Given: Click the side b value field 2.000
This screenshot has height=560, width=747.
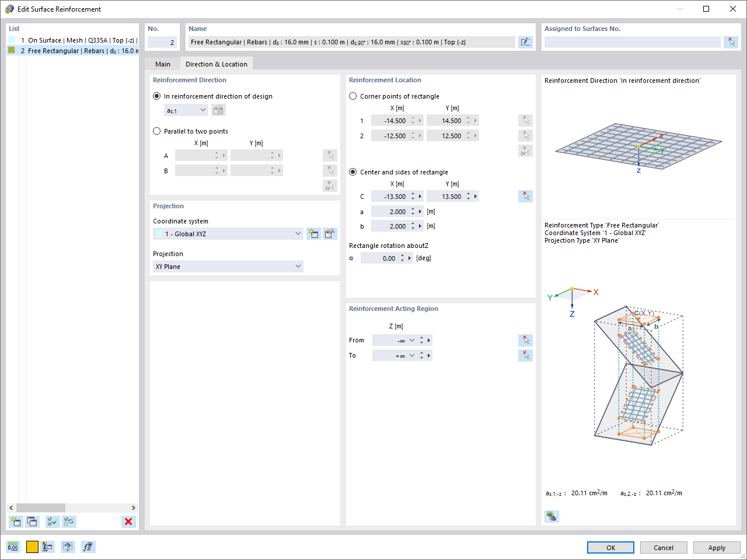Looking at the screenshot, I should point(390,226).
